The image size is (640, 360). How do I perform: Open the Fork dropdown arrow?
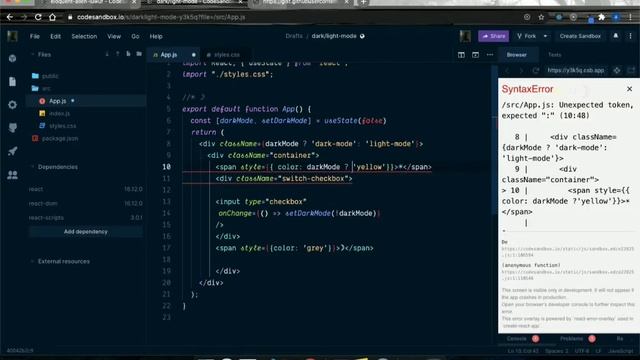point(545,36)
